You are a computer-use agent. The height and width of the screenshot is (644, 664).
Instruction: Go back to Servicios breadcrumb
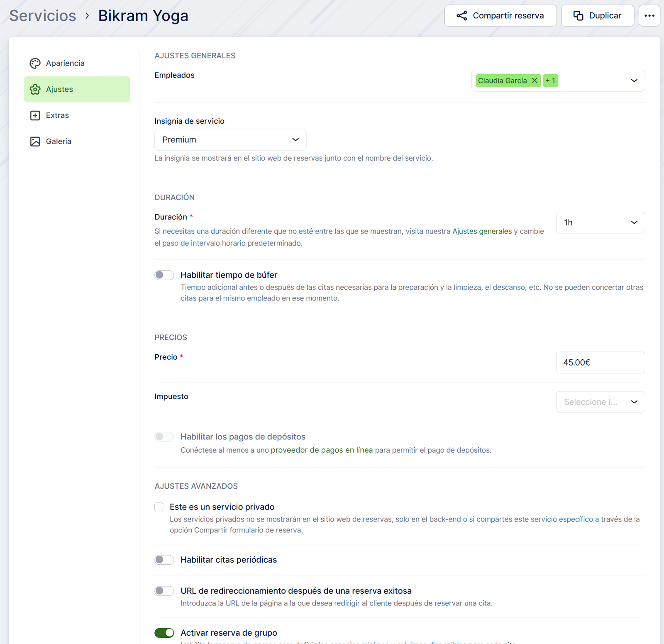43,16
